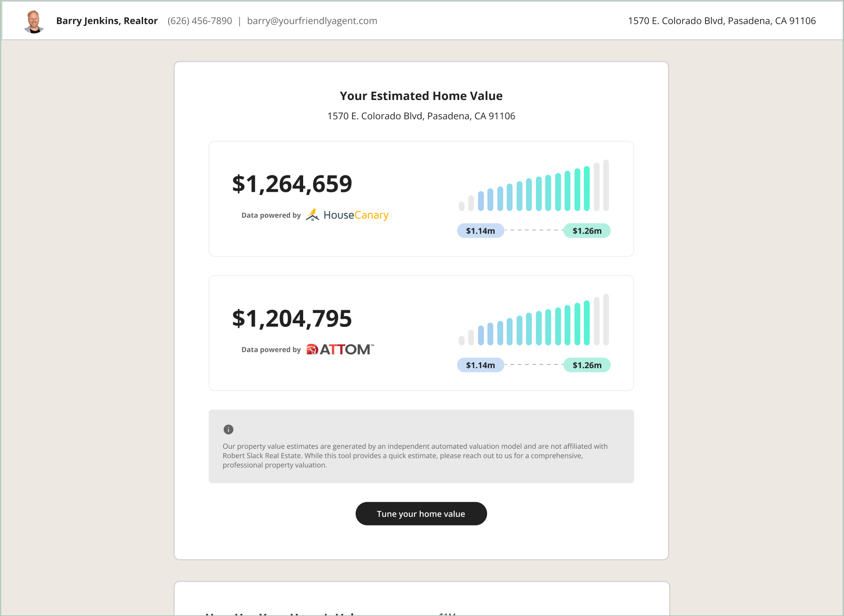Open the barry@yourfriendlyagent.com email link

click(x=312, y=21)
